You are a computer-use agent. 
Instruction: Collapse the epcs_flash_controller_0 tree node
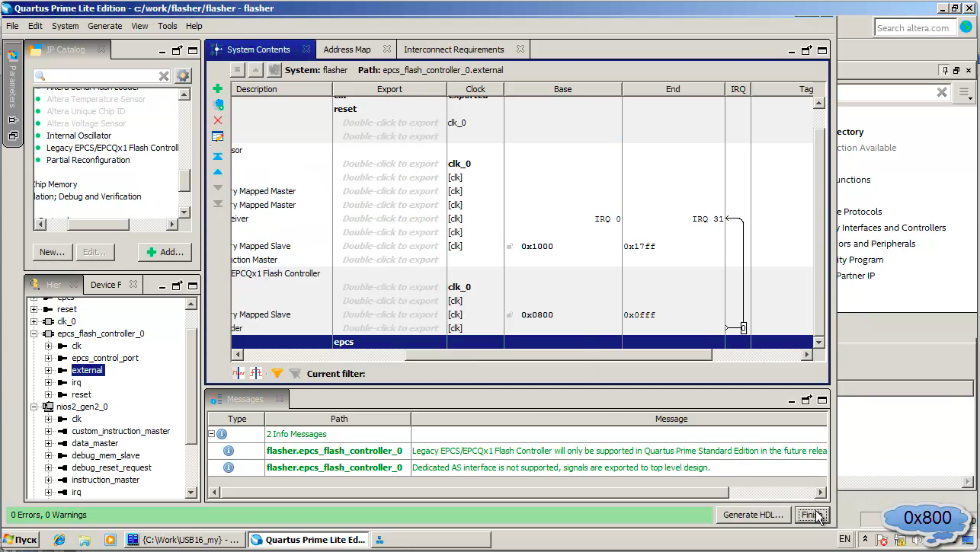pyautogui.click(x=34, y=333)
